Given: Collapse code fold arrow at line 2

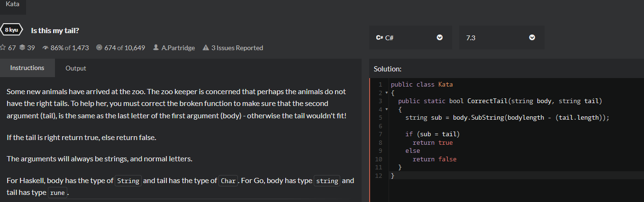Looking at the screenshot, I should pos(387,93).
